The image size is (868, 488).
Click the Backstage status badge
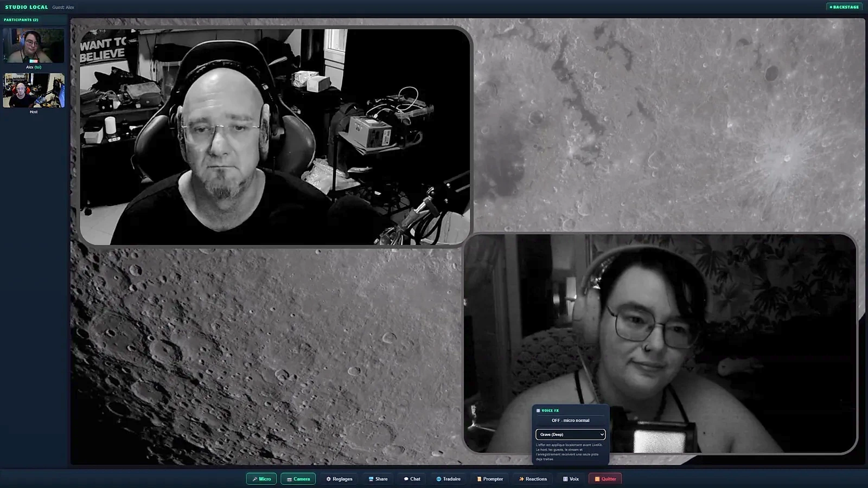click(x=845, y=7)
